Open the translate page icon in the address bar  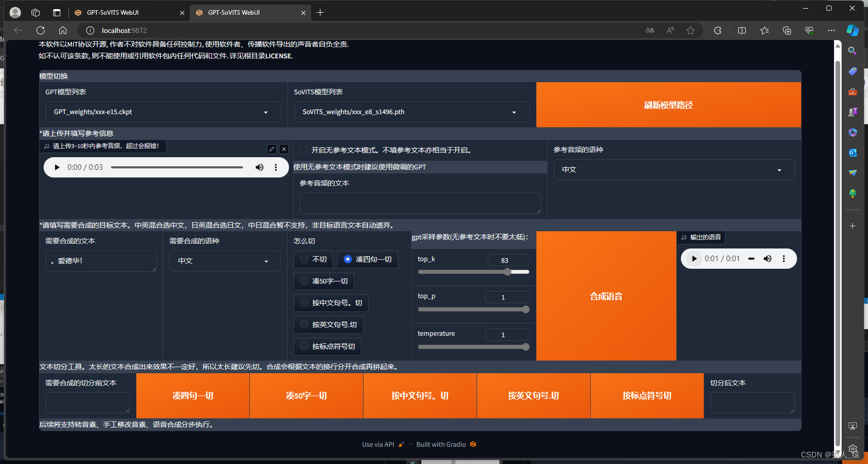coord(650,30)
